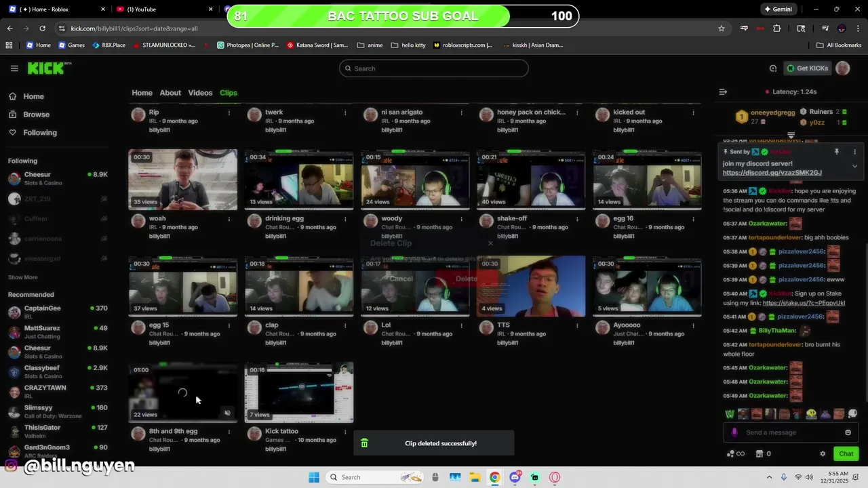Play the woah clip thumbnail
The width and height of the screenshot is (868, 488).
(x=183, y=180)
